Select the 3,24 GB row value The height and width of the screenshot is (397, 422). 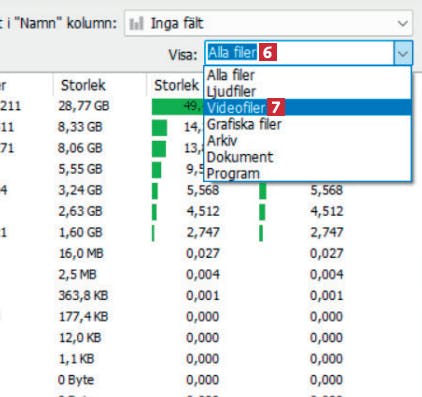coord(80,190)
